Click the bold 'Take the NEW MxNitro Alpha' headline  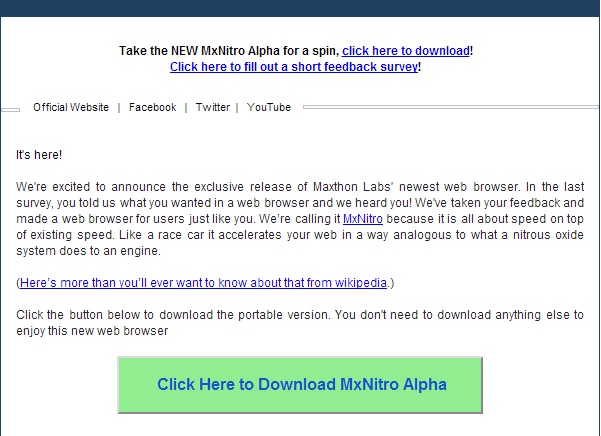(229, 51)
